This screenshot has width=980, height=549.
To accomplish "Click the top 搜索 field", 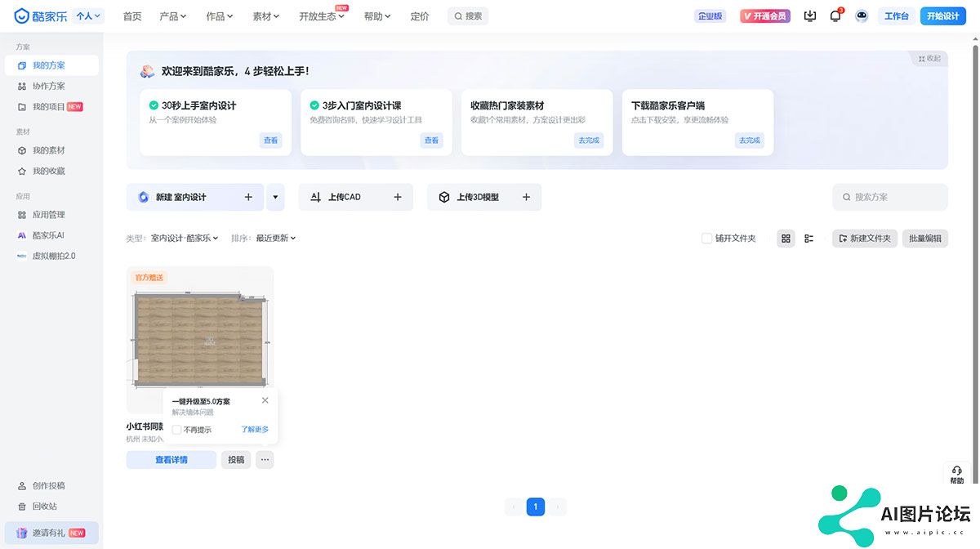I will point(468,16).
